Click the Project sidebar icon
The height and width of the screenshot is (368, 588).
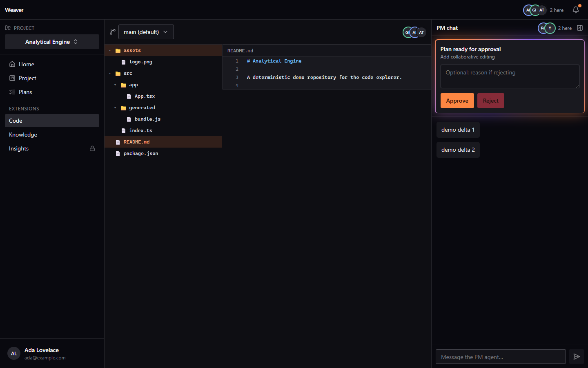12,78
